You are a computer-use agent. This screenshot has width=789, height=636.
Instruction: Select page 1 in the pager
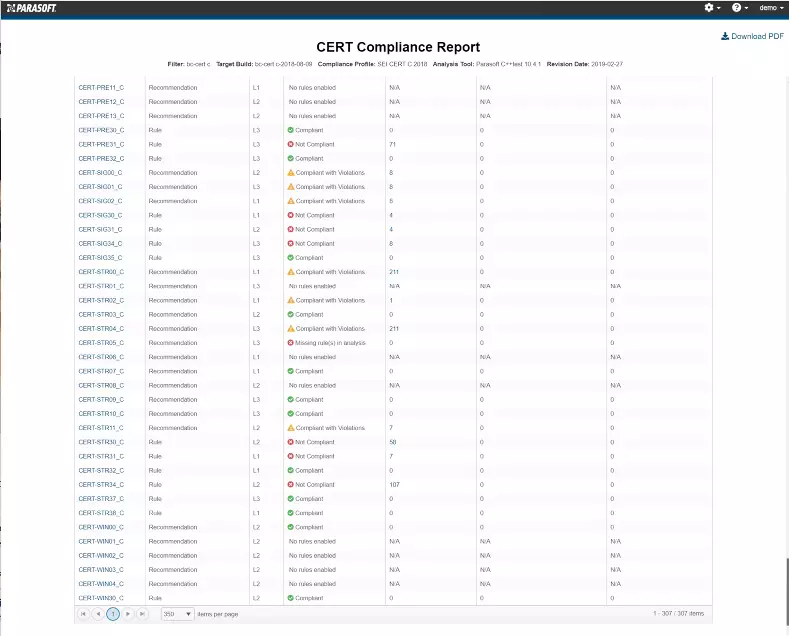113,613
